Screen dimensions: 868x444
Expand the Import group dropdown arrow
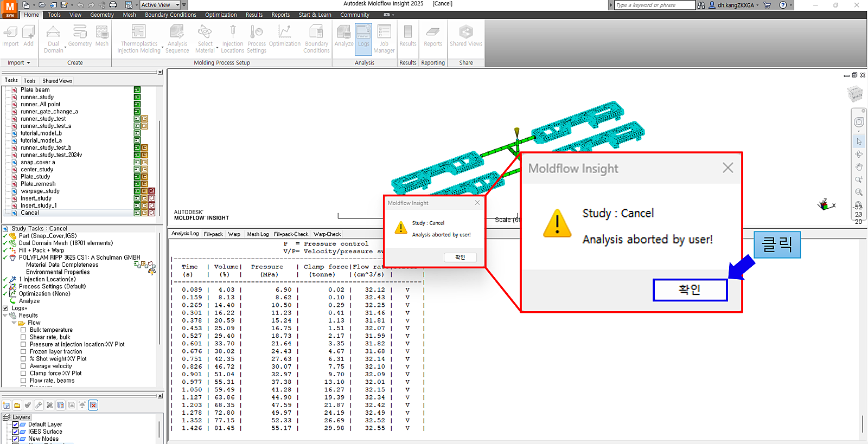(x=28, y=63)
